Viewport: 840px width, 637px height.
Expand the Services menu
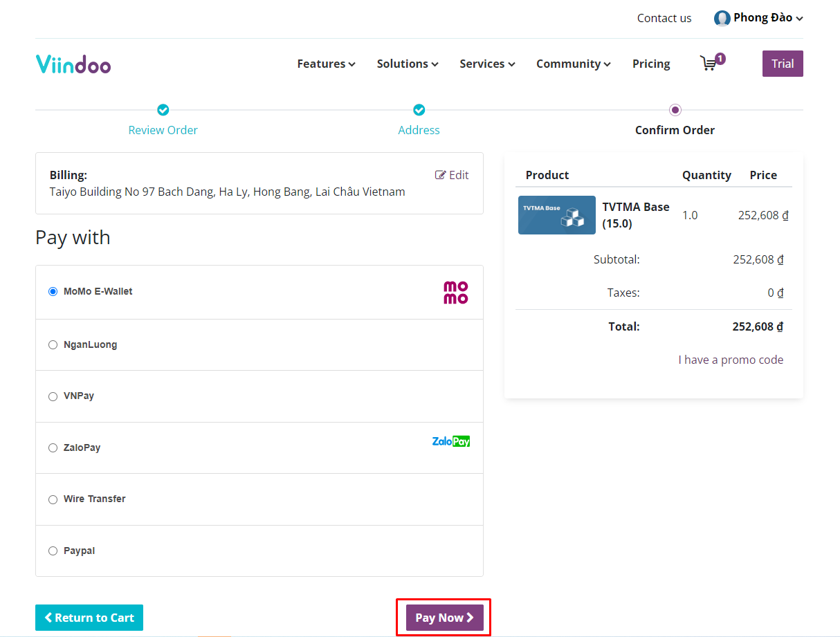pyautogui.click(x=488, y=64)
